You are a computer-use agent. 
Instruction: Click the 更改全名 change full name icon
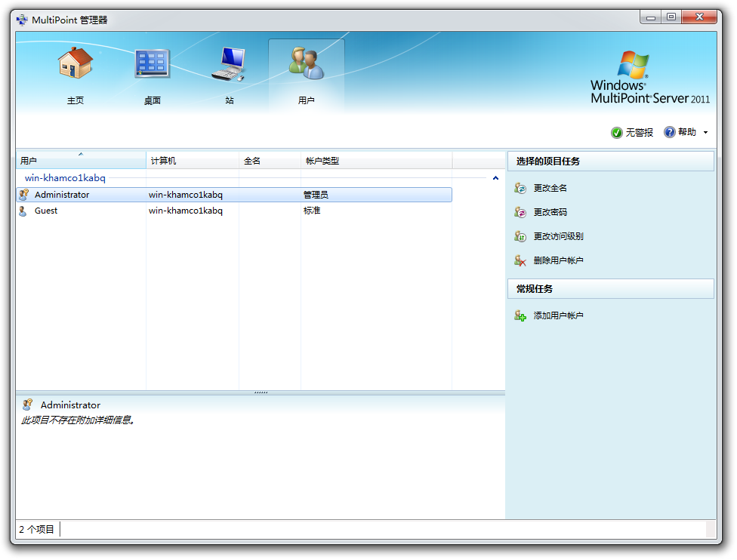point(520,189)
